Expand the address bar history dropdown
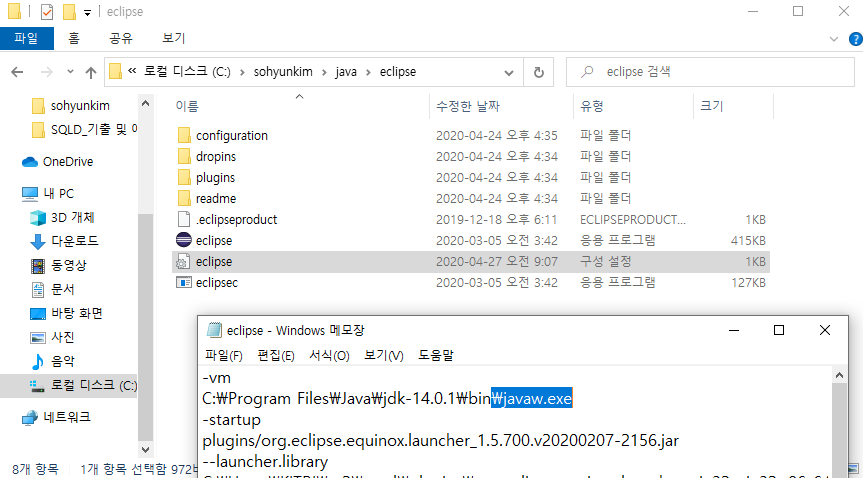The width and height of the screenshot is (863, 478). coord(510,72)
